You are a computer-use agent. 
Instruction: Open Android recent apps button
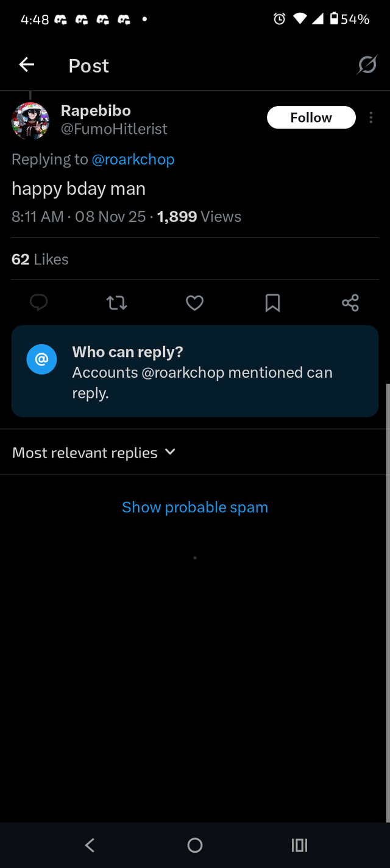coord(299,845)
